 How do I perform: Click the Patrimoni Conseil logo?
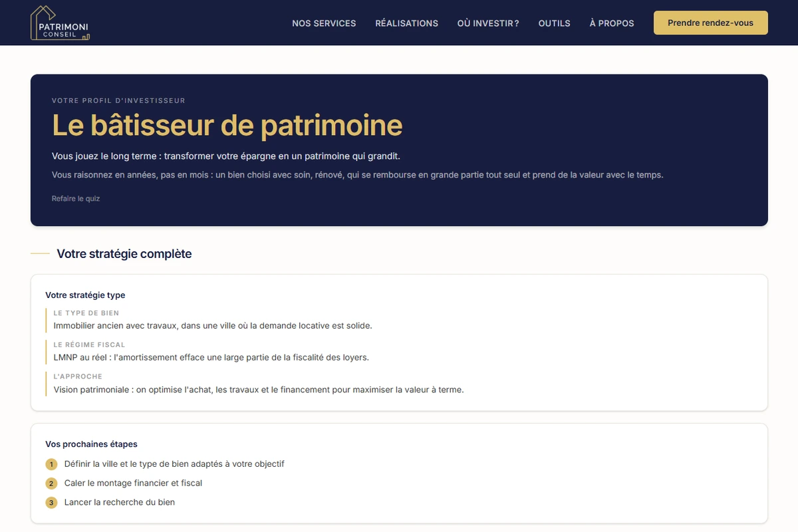[x=60, y=23]
